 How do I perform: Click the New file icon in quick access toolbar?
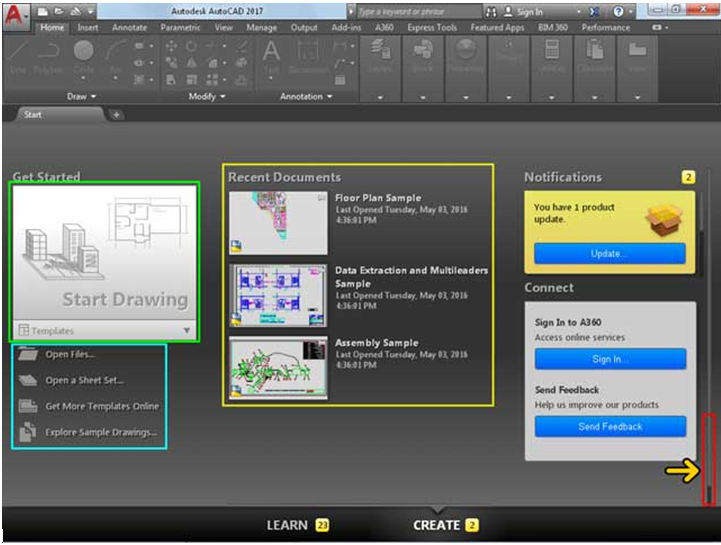42,12
